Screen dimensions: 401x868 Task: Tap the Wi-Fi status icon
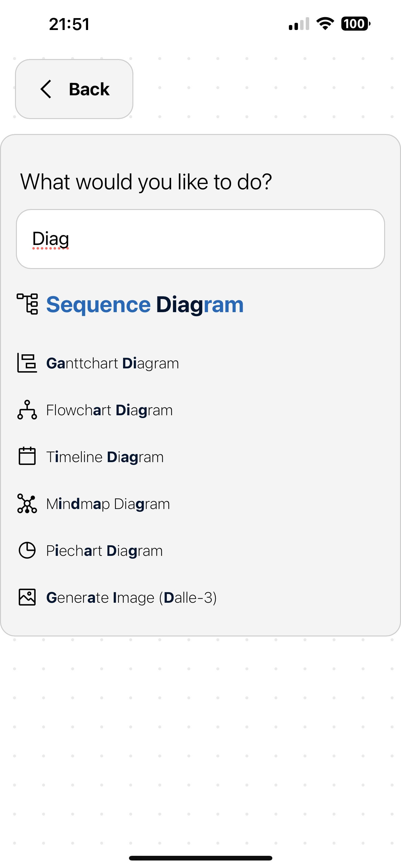point(325,23)
